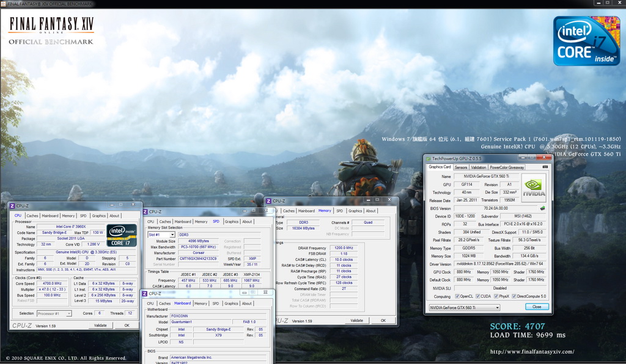Open Memory tab in the CPU-Z CPU window
Screen dimensions: 626x364
coord(68,216)
